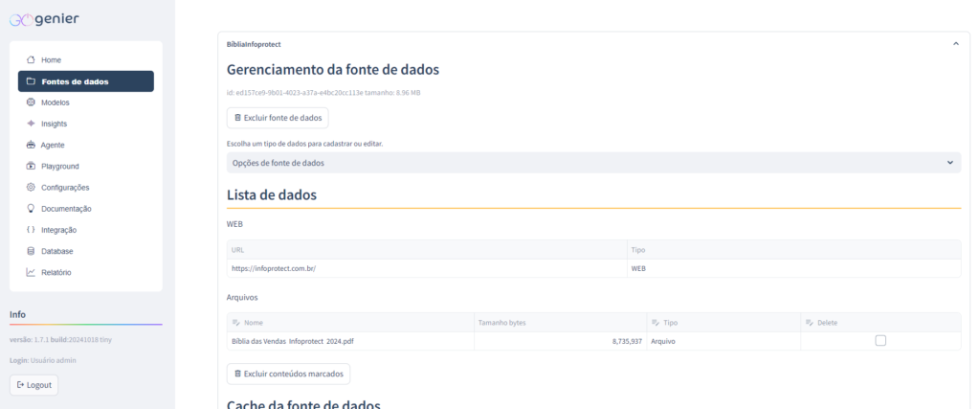Check the Delete box for Bíblia das Vendas PDF
Image resolution: width=980 pixels, height=409 pixels.
[880, 340]
